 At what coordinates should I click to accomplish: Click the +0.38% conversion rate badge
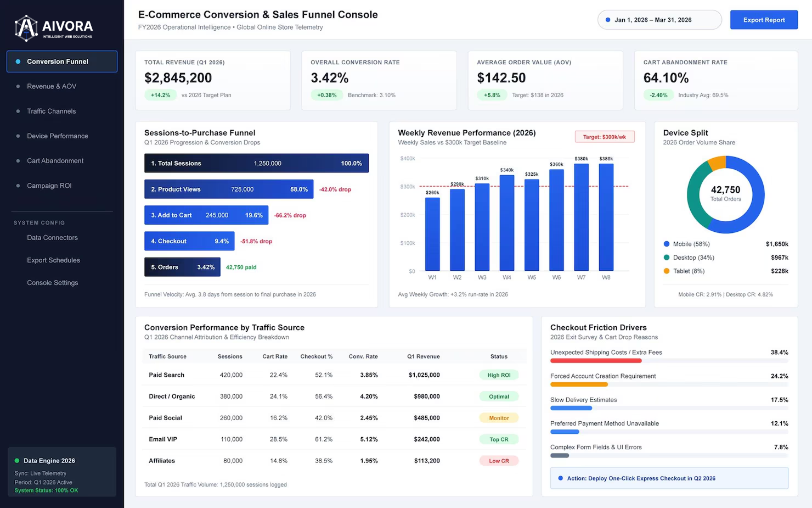coord(327,95)
